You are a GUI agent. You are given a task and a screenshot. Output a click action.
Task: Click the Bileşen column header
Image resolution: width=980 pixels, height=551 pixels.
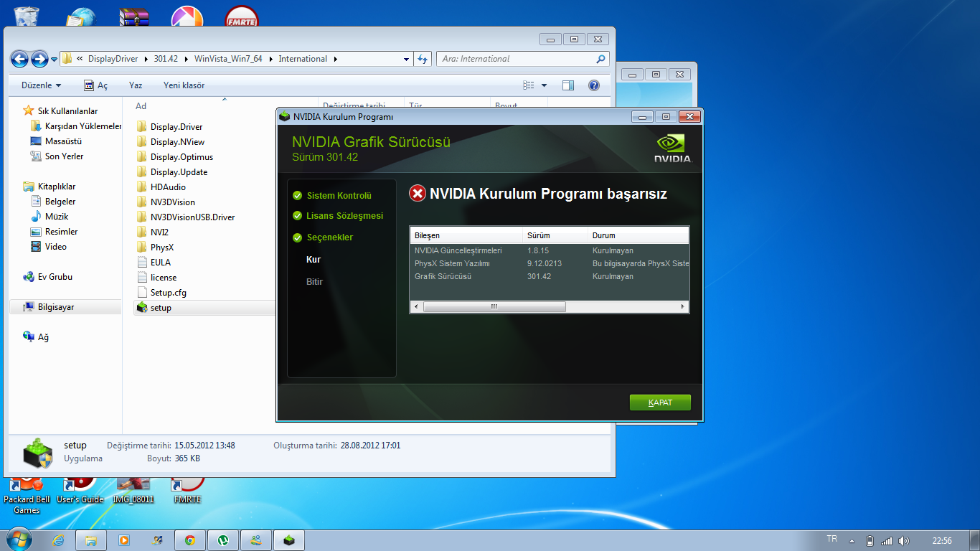coord(466,235)
